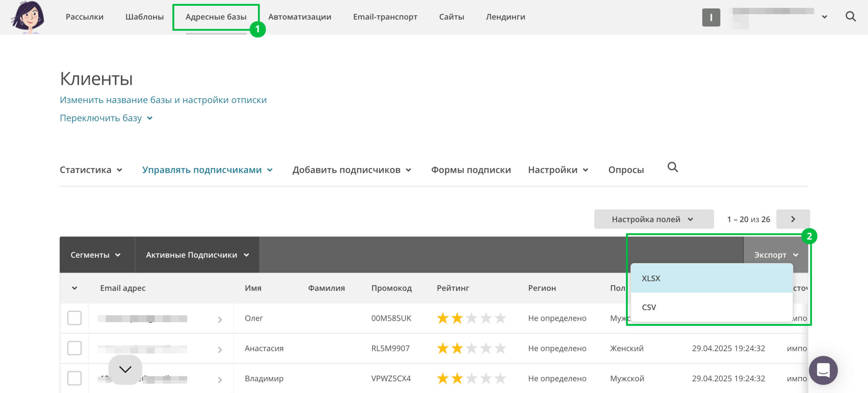The height and width of the screenshot is (393, 868).
Task: Expand Управлять подписчиками menu
Action: pos(208,170)
